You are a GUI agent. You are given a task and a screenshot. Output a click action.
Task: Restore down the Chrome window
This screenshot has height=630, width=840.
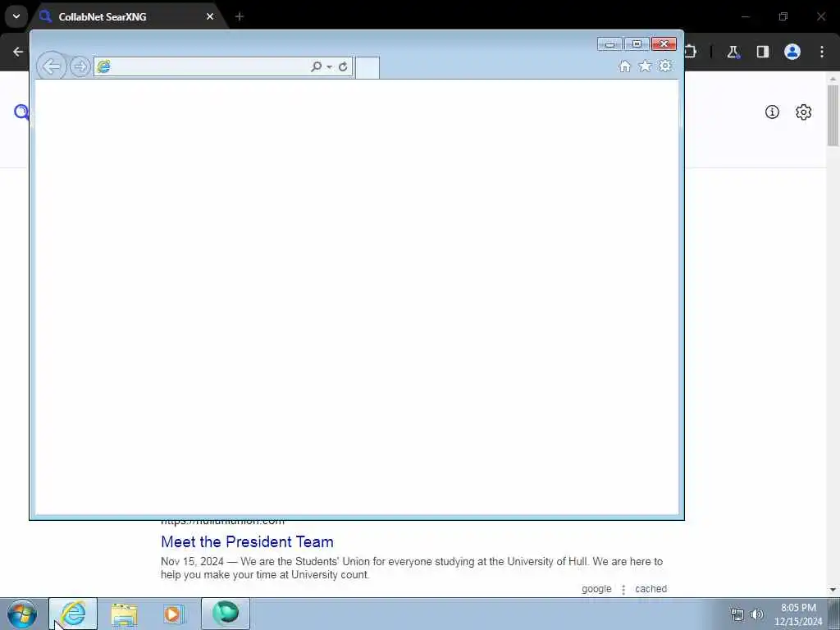pos(783,16)
